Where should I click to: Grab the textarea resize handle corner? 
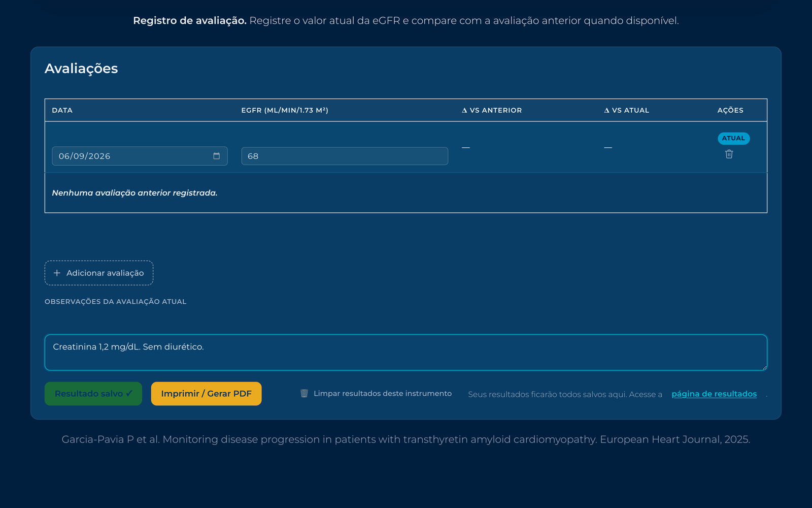(x=764, y=367)
